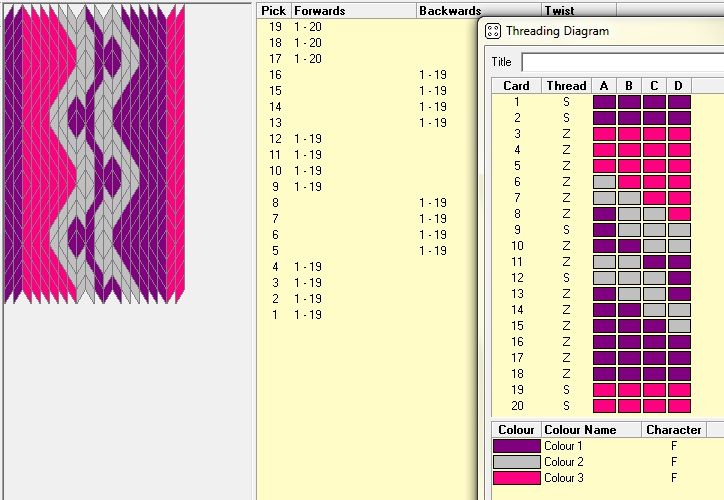Image resolution: width=724 pixels, height=500 pixels.
Task: Click the Forwards column header
Action: pyautogui.click(x=353, y=11)
